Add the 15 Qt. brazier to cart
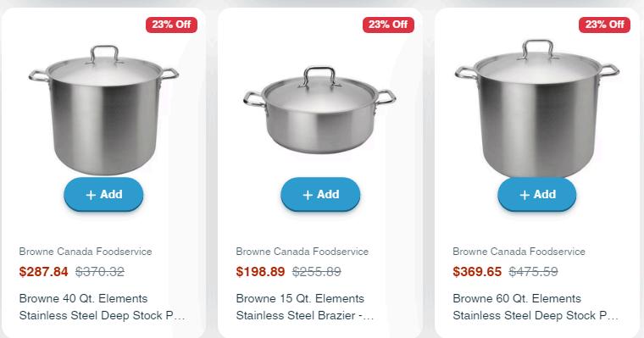The image size is (644, 338). pyautogui.click(x=320, y=194)
